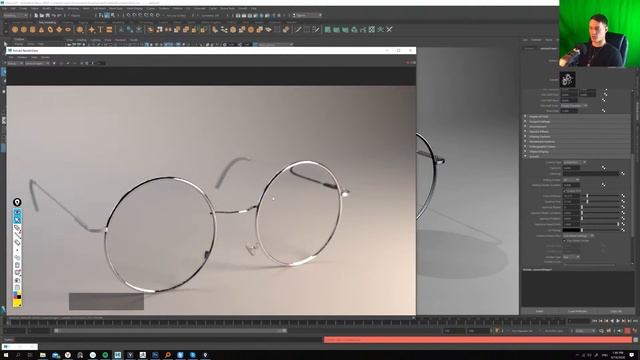Click the taskbar search icon
This screenshot has width=640, height=360.
[18, 355]
